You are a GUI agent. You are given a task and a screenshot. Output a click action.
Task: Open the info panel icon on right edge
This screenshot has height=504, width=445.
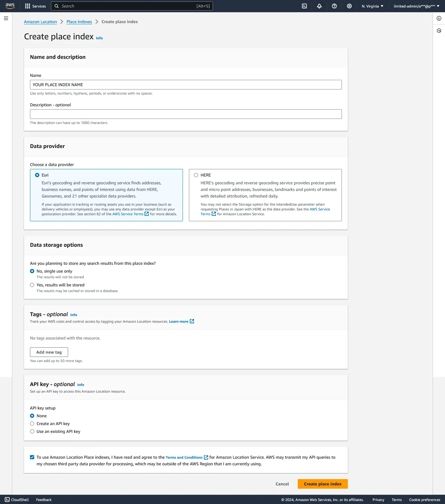tap(439, 18)
